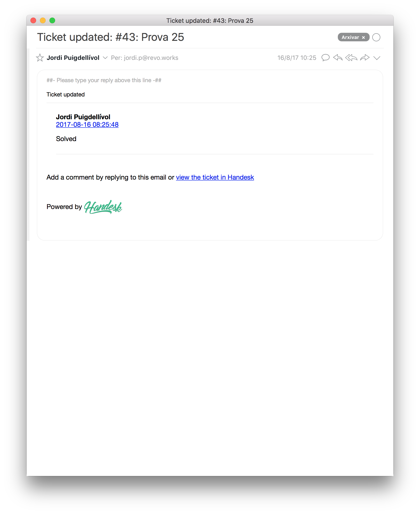
Task: Close the window with the red button
Action: pyautogui.click(x=33, y=21)
